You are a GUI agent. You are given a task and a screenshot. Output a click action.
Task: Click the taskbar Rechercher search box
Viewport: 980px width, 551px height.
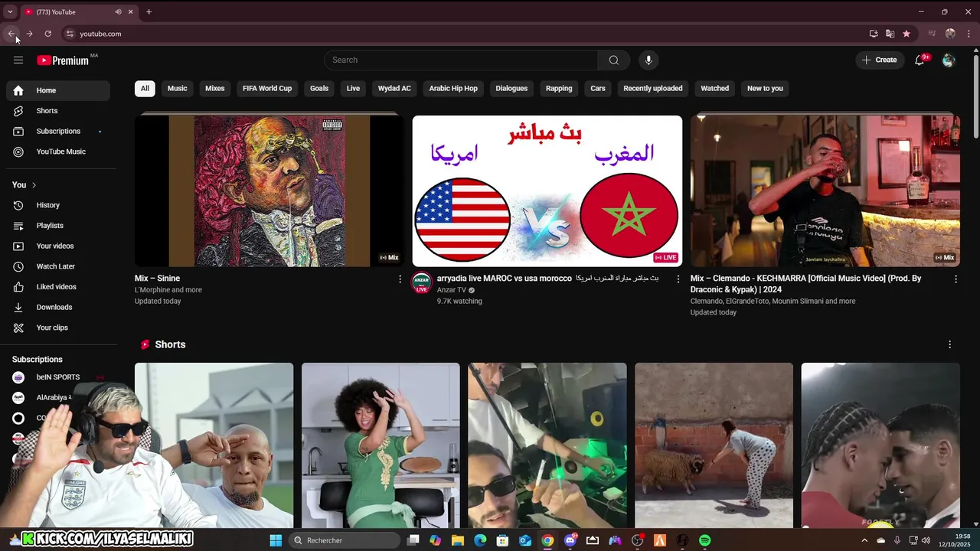click(345, 540)
